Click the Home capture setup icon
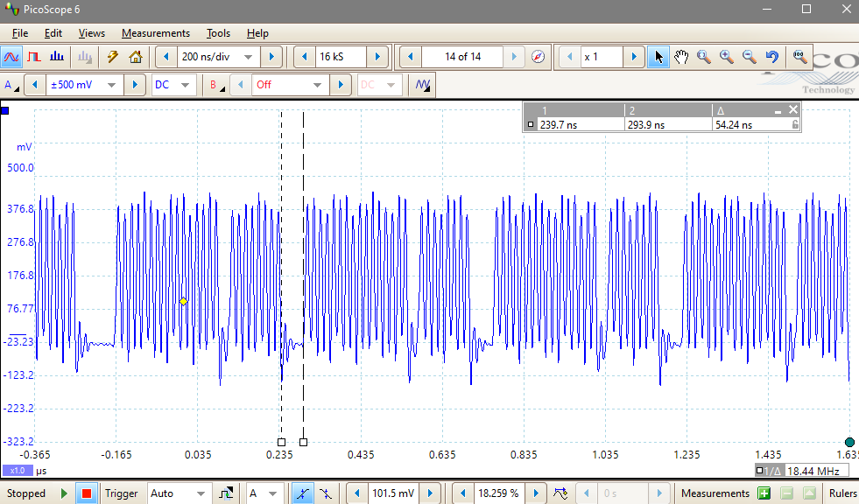The height and width of the screenshot is (504, 859). tap(136, 56)
